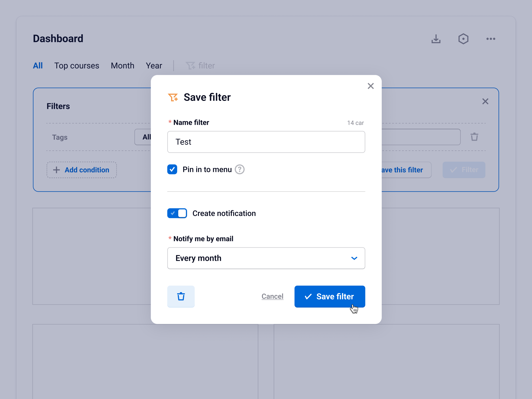Open the three-dot overflow menu
This screenshot has height=399, width=532.
coord(491,39)
